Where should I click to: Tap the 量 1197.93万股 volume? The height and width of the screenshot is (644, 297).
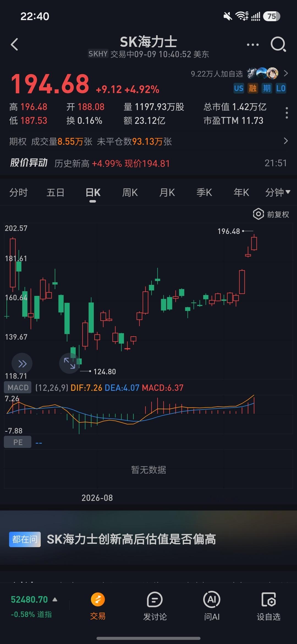154,107
